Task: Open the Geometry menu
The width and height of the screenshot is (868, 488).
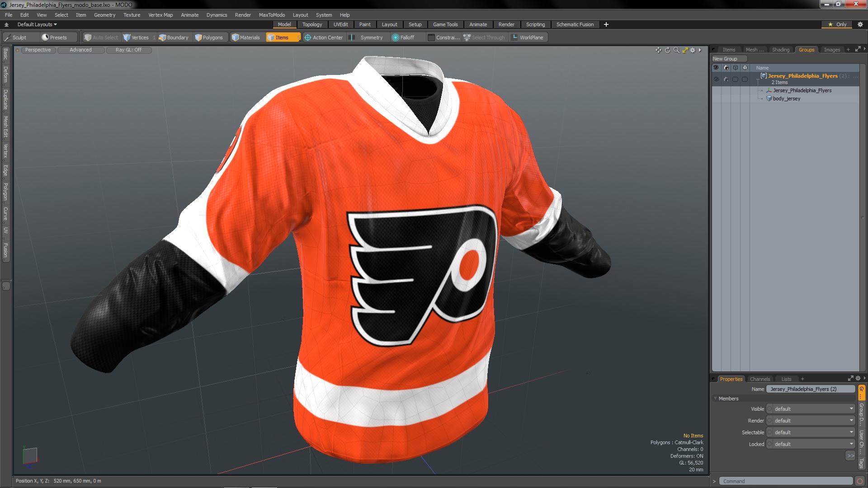Action: pyautogui.click(x=104, y=15)
